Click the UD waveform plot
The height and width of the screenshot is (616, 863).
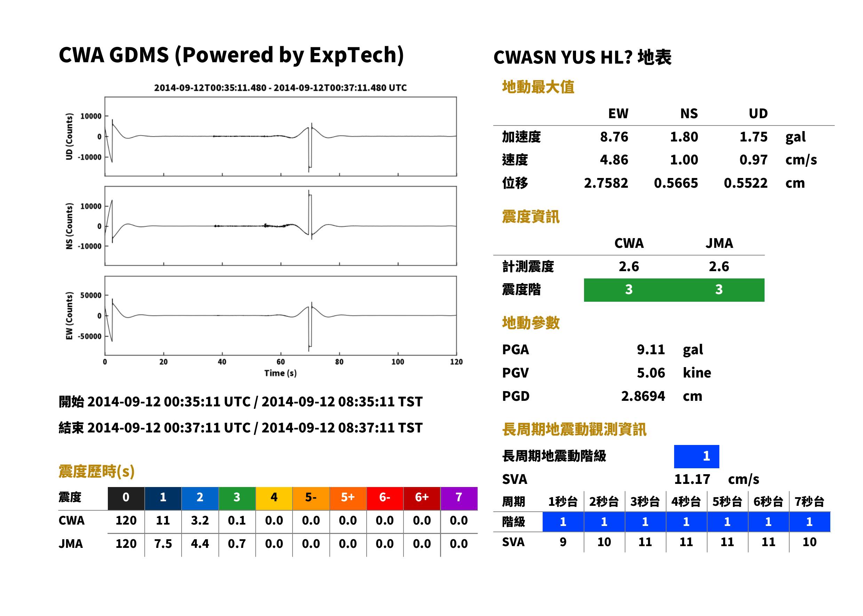click(280, 137)
